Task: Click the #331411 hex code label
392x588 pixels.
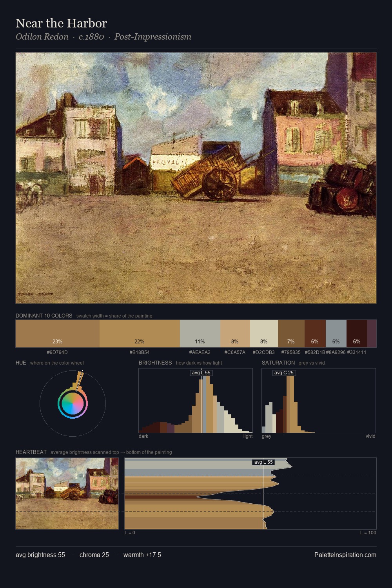Action: 357,352
